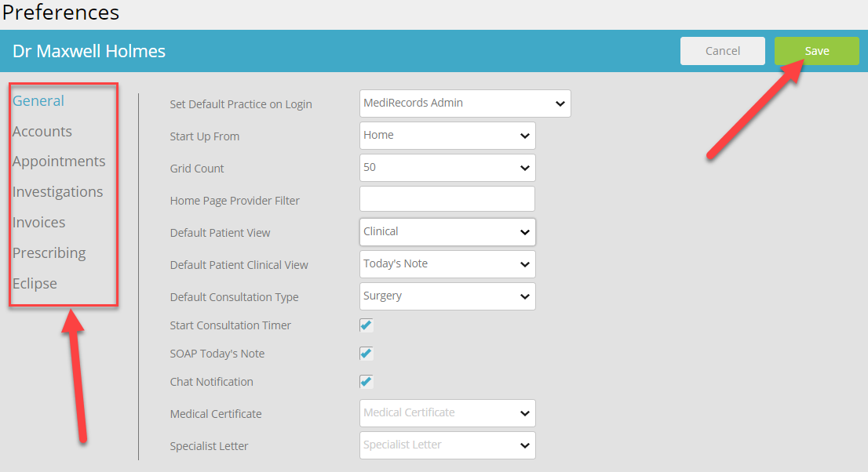868x472 pixels.
Task: Change the Grid Count dropdown value
Action: click(447, 168)
